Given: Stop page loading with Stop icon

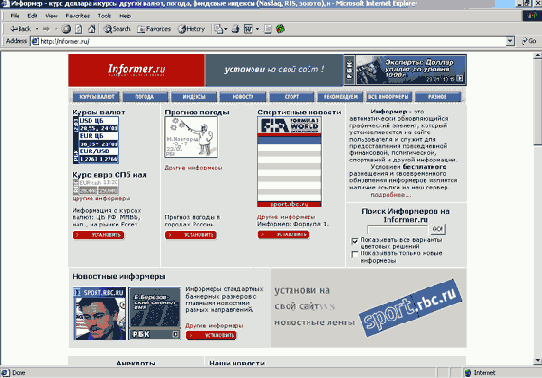Looking at the screenshot, I should point(66,29).
